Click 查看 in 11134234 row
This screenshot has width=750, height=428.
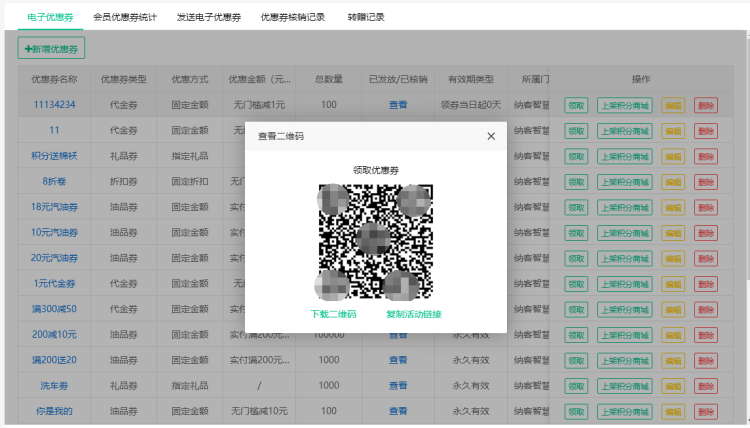click(398, 105)
